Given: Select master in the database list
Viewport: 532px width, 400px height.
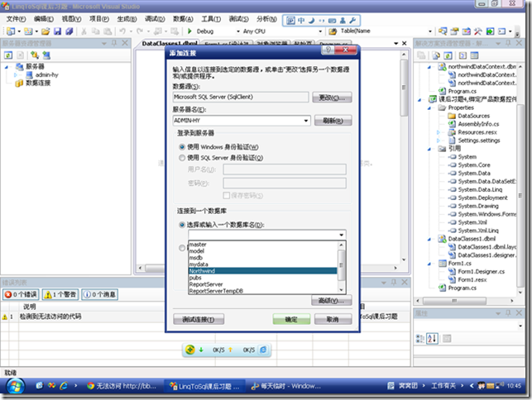Looking at the screenshot, I should click(262, 245).
